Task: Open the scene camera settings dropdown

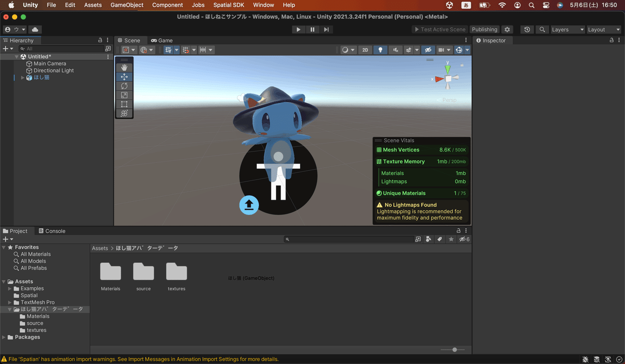Action: pos(444,50)
